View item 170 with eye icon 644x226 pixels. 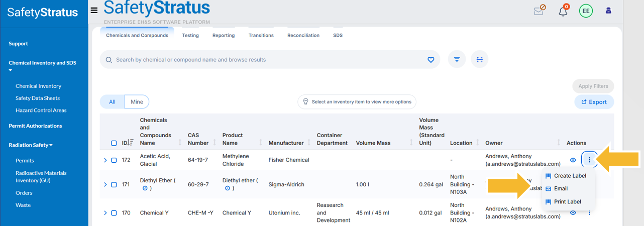(x=573, y=213)
